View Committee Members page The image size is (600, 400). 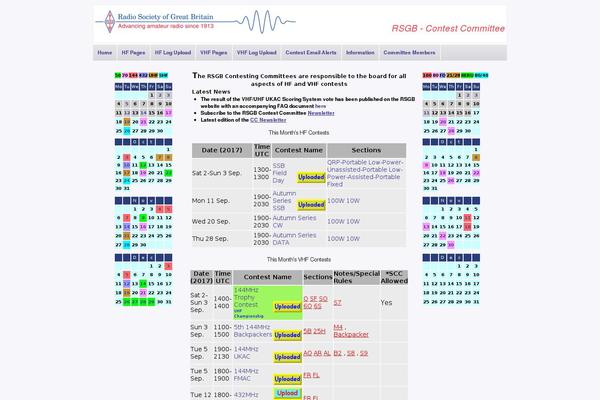point(409,53)
